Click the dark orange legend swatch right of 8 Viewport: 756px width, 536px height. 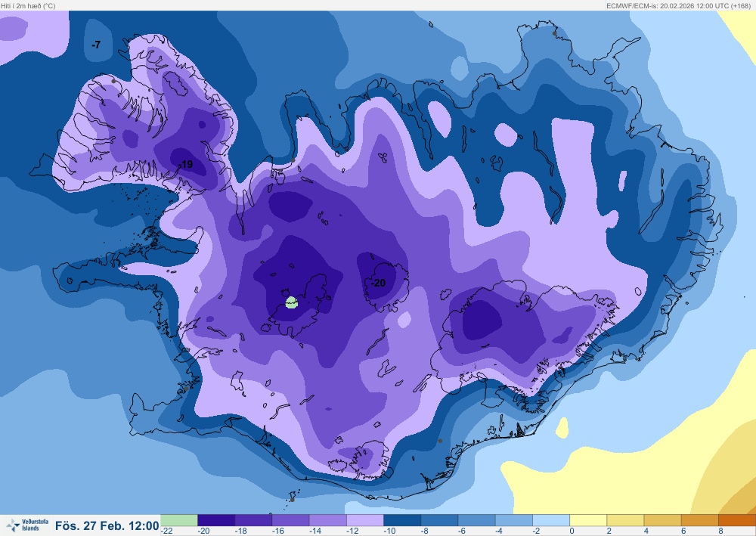[x=737, y=520]
